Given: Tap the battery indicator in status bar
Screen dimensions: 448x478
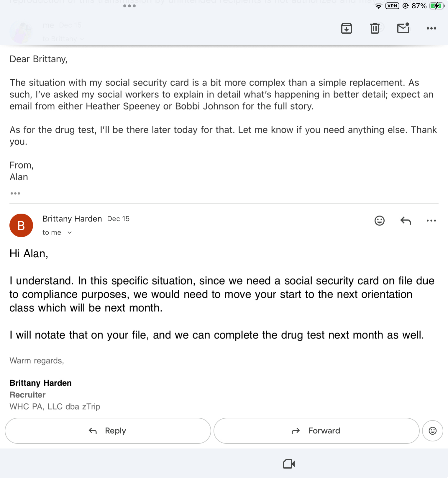Looking at the screenshot, I should 437,6.
